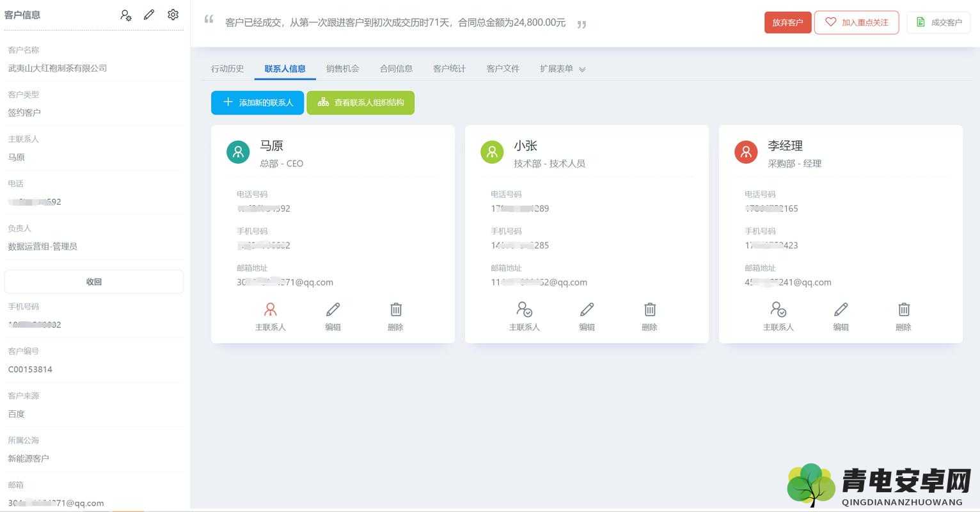
Task: Click the 加入重点关注 button
Action: [x=857, y=22]
